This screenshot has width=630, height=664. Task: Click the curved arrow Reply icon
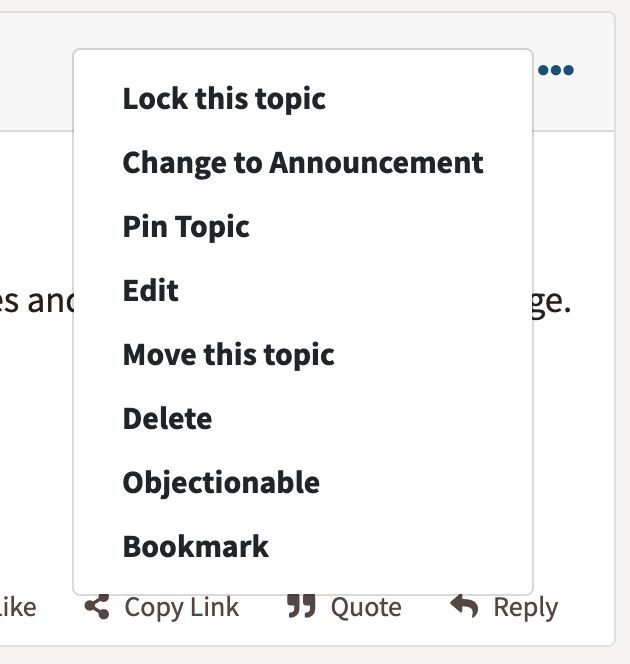point(464,606)
